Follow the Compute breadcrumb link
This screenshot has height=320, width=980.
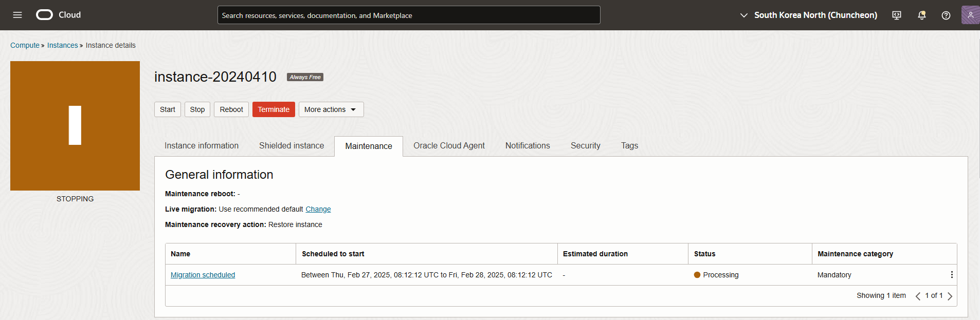25,45
